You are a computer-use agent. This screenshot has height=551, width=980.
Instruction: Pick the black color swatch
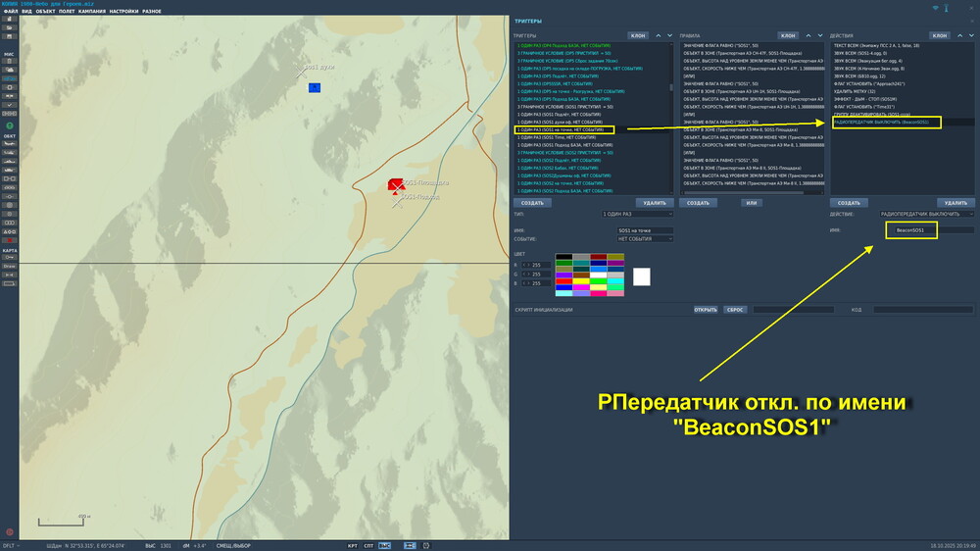[x=563, y=257]
